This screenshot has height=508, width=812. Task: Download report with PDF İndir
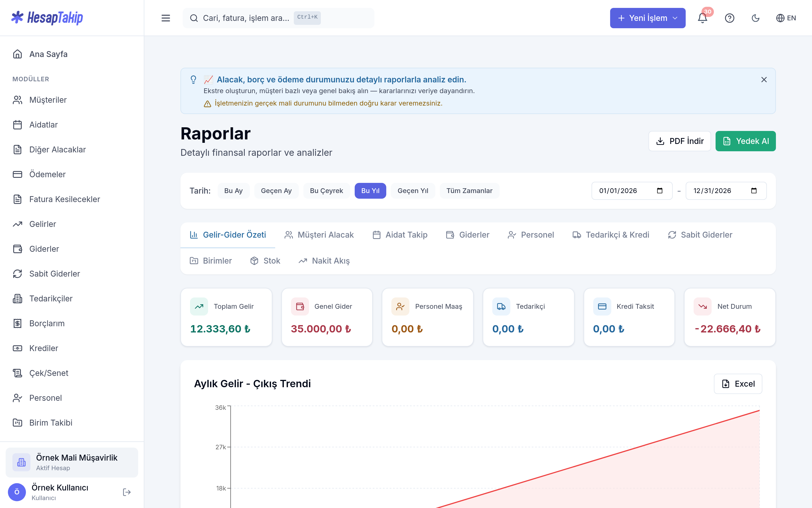click(679, 141)
